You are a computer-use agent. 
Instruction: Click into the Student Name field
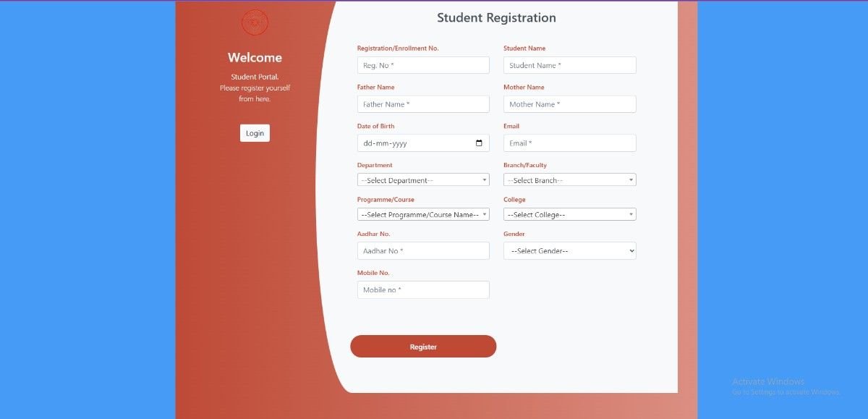click(569, 65)
